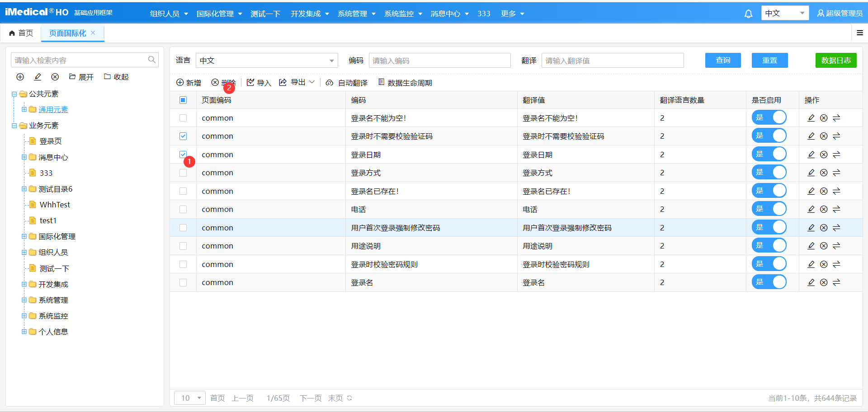Switch to the 首页 tab
The height and width of the screenshot is (412, 868).
21,33
